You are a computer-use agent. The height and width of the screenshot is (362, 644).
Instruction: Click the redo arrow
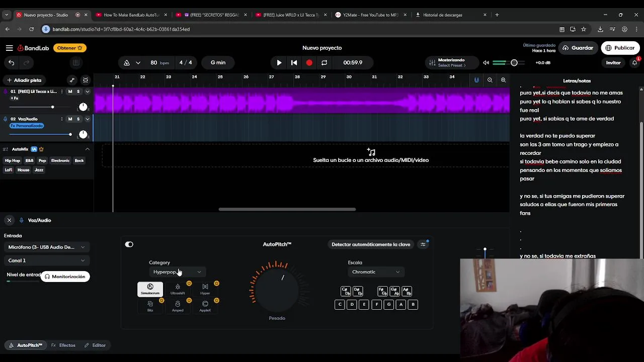coord(26,63)
